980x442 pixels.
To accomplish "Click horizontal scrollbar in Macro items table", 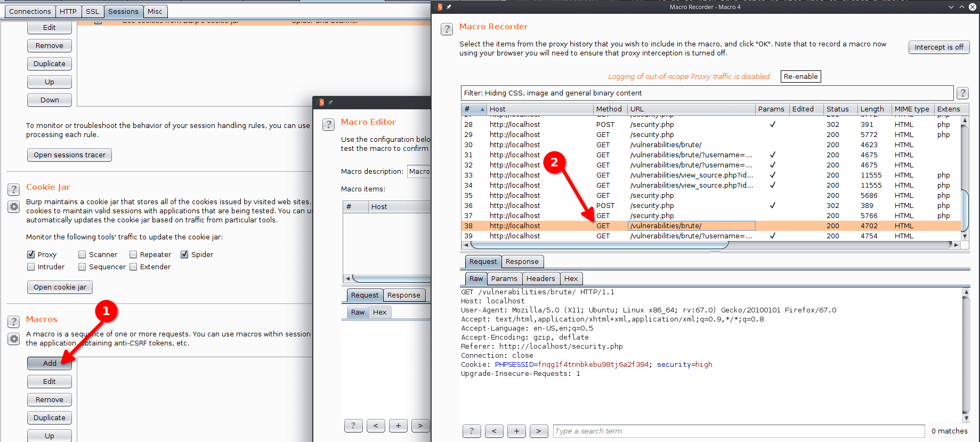I will coord(392,278).
